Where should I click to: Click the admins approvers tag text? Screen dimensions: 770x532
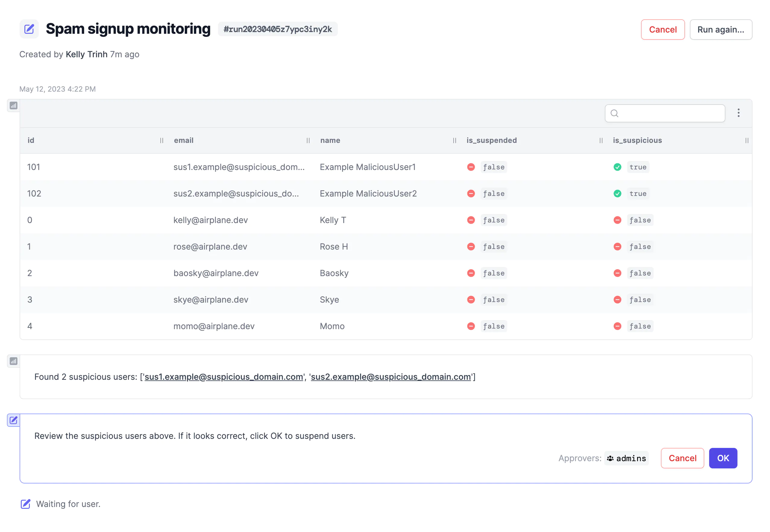tap(631, 458)
